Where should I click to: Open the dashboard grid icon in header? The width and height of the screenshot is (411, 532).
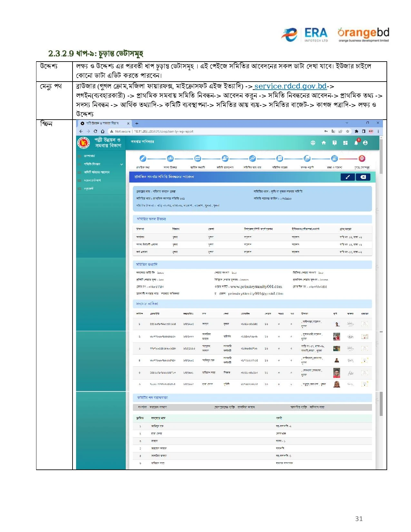[x=345, y=143]
